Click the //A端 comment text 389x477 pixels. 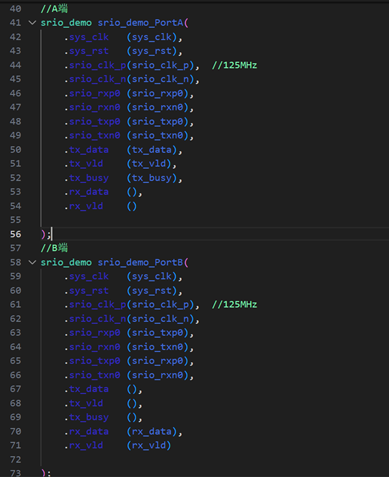click(x=54, y=9)
